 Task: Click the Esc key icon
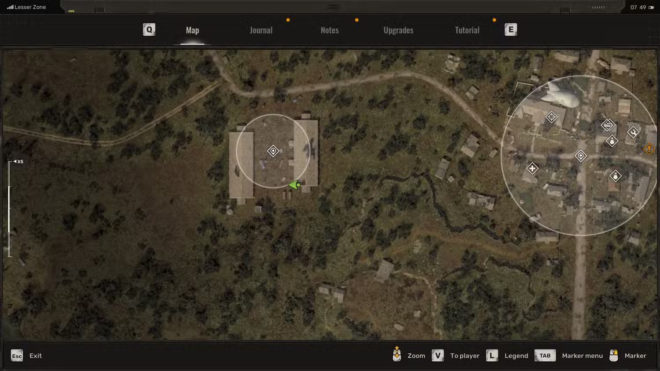pos(17,356)
